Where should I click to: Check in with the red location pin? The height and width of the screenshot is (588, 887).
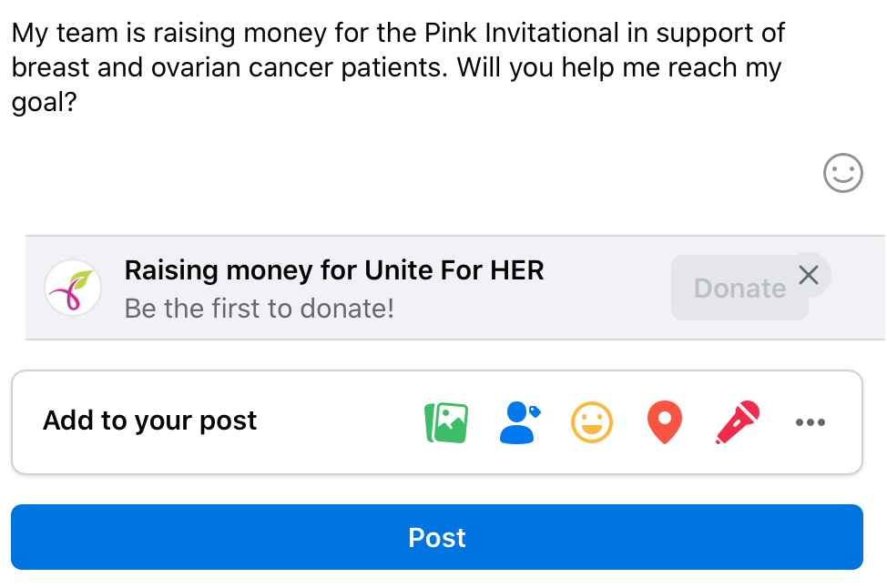[x=665, y=422]
